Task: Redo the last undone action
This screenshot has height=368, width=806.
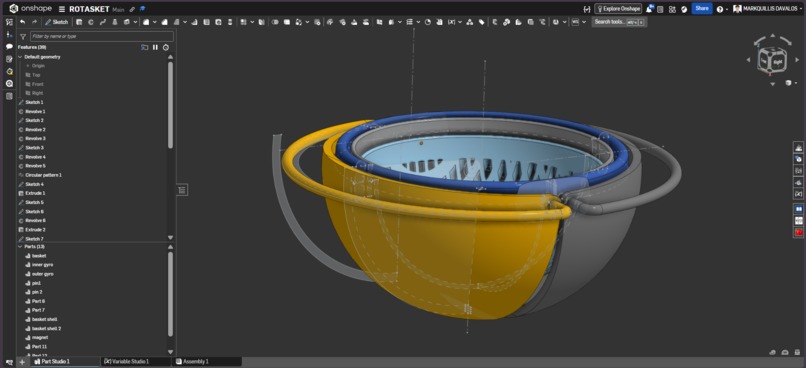Action: (34, 22)
